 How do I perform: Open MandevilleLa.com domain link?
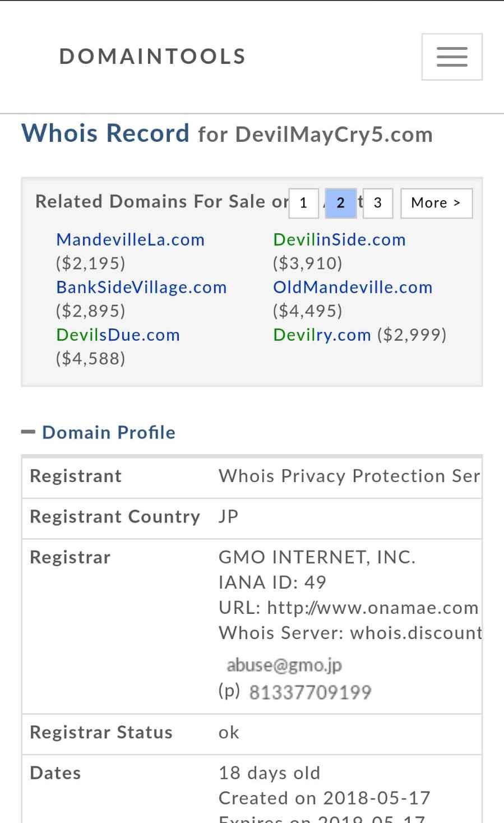pos(130,239)
